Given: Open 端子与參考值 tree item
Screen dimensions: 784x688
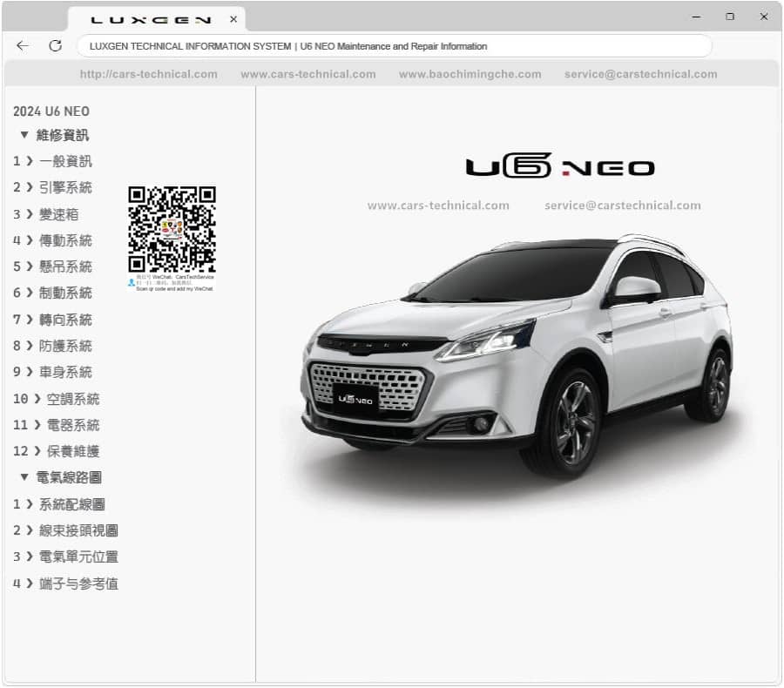Looking at the screenshot, I should point(78,583).
